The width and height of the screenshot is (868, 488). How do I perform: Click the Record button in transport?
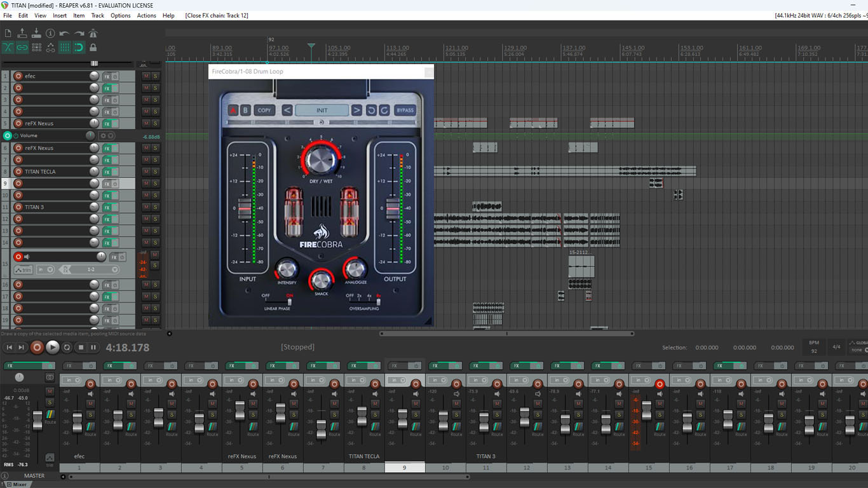[37, 347]
